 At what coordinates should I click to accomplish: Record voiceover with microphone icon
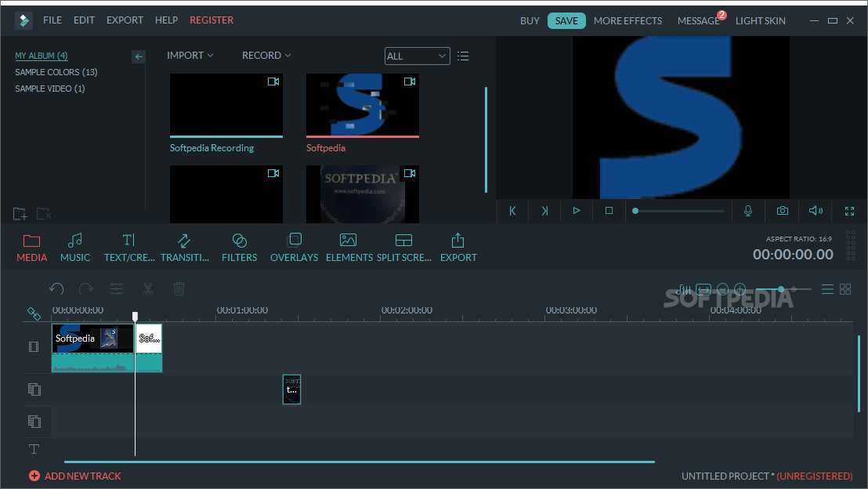[748, 211]
